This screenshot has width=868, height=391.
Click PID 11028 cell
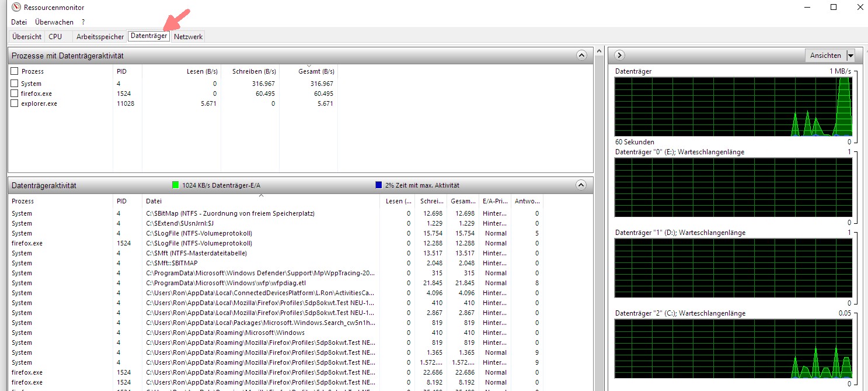click(126, 103)
